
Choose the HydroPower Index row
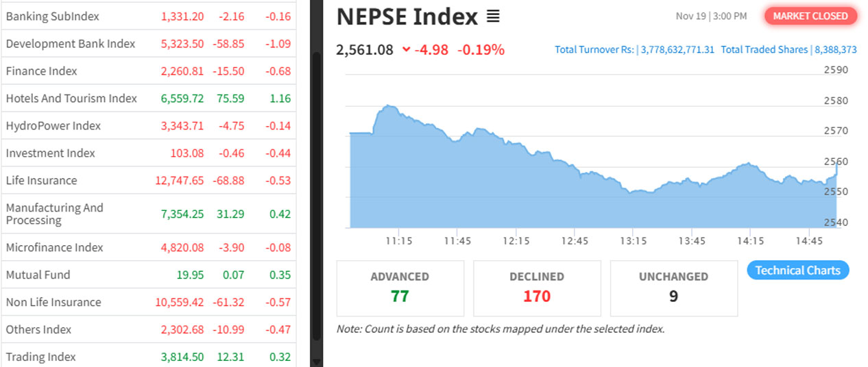pyautogui.click(x=53, y=126)
